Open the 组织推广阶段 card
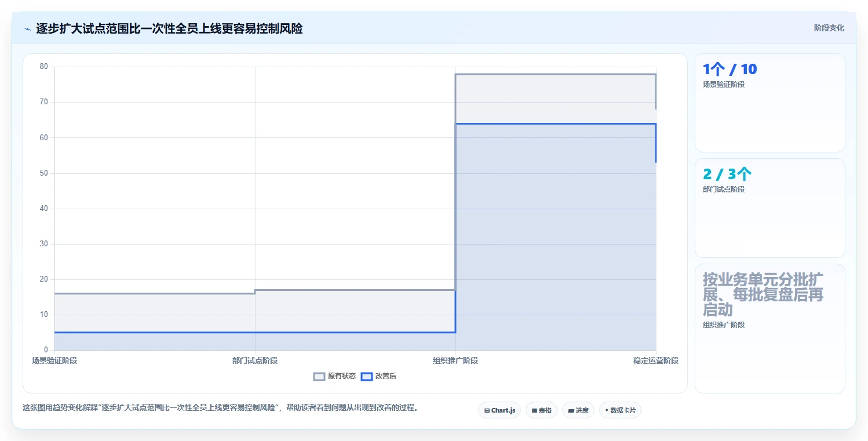Image resolution: width=868 pixels, height=441 pixels. click(770, 329)
